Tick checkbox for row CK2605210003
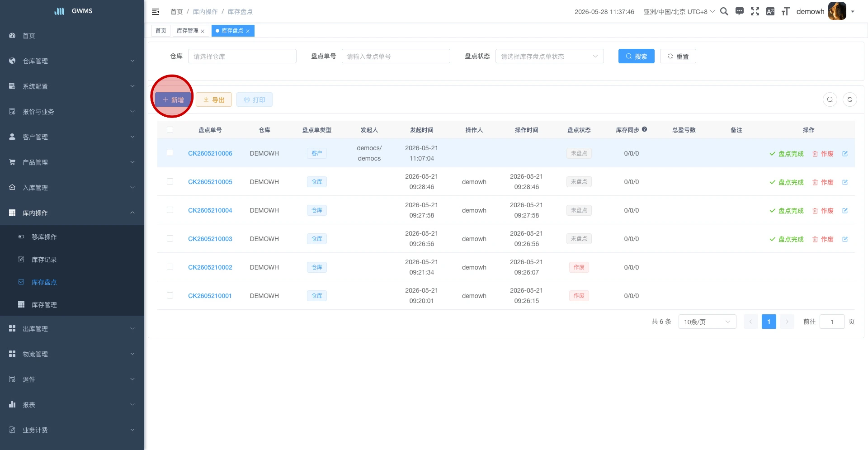 click(170, 238)
